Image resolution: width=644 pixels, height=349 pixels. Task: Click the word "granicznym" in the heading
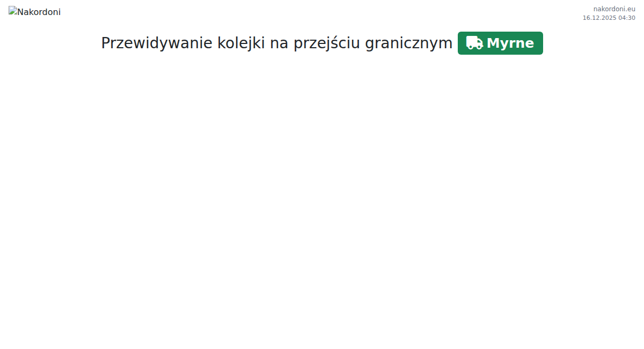pos(408,43)
